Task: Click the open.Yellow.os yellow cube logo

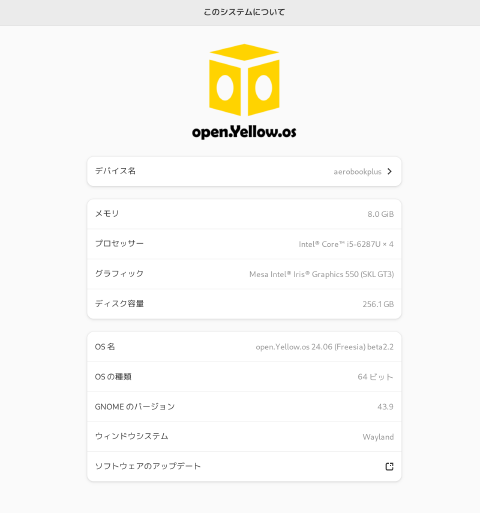Action: tap(244, 80)
